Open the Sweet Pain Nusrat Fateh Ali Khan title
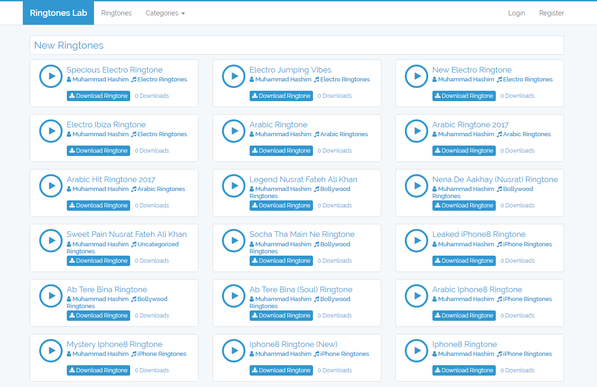The width and height of the screenshot is (597, 387). (x=126, y=234)
